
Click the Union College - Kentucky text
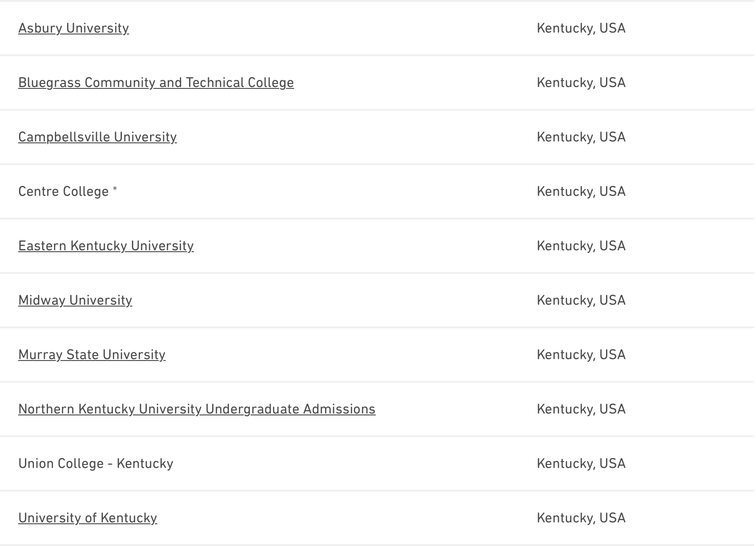pyautogui.click(x=96, y=463)
